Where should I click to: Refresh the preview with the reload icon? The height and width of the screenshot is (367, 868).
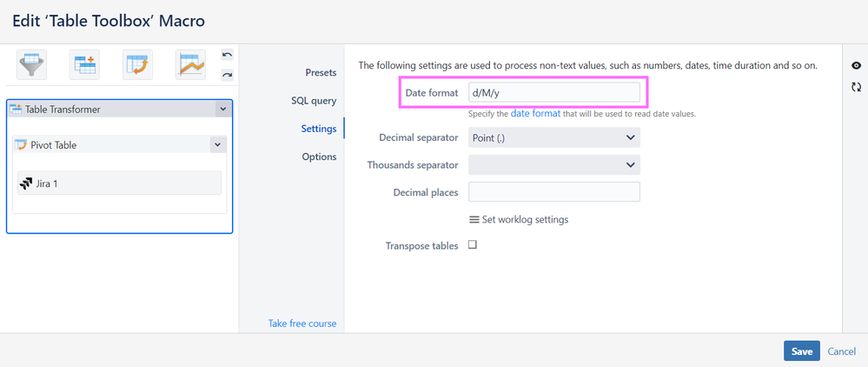856,86
